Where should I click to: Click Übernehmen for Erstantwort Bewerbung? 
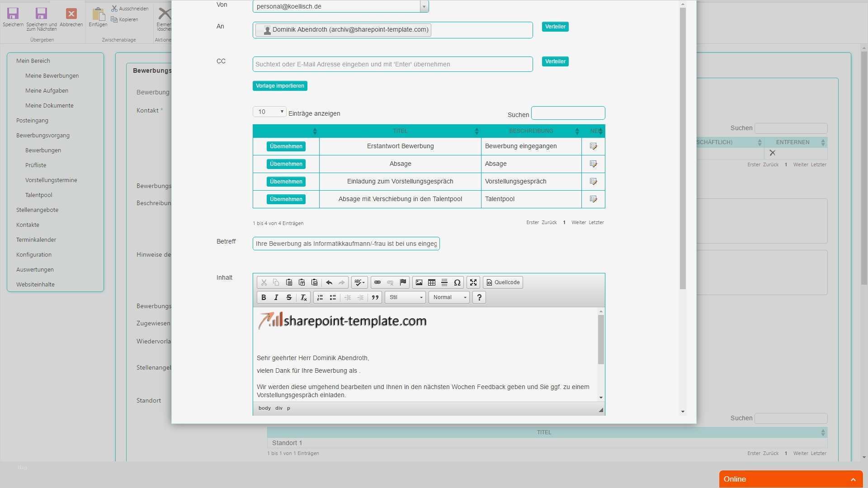click(x=286, y=146)
